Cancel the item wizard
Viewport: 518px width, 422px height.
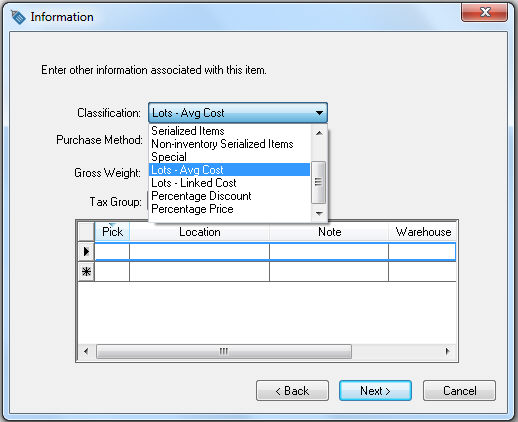[x=459, y=391]
